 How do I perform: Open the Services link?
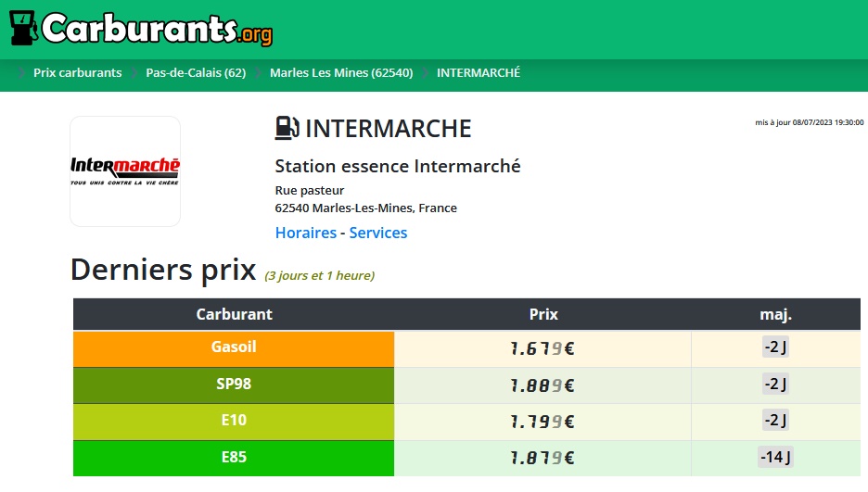[378, 233]
